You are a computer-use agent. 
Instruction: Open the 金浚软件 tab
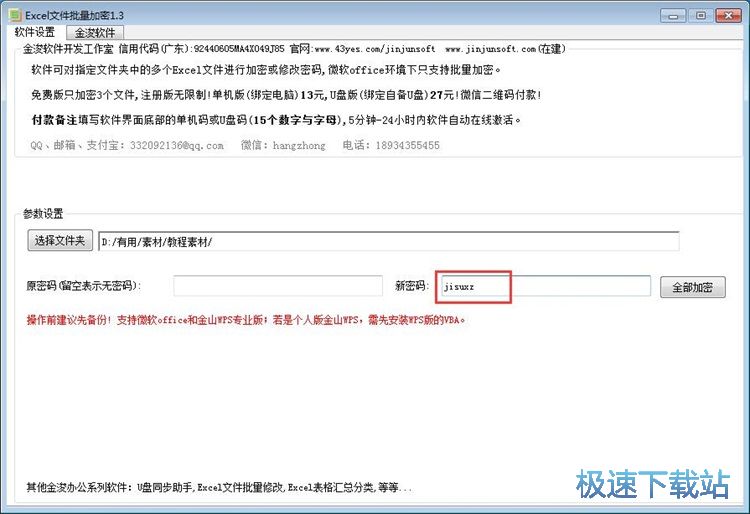point(95,33)
